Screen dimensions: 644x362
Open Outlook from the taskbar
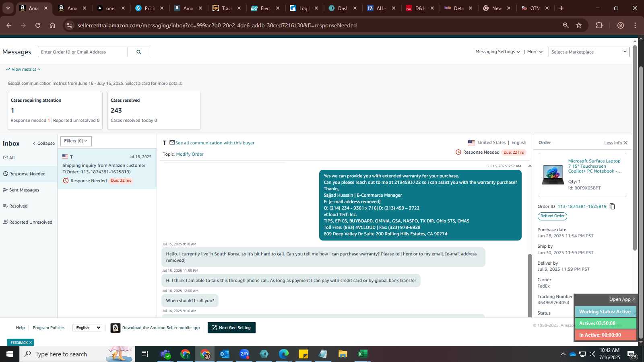[225, 354]
